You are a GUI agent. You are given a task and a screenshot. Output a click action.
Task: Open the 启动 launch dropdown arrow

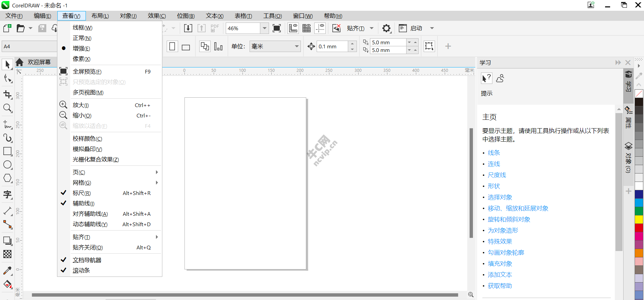point(432,28)
